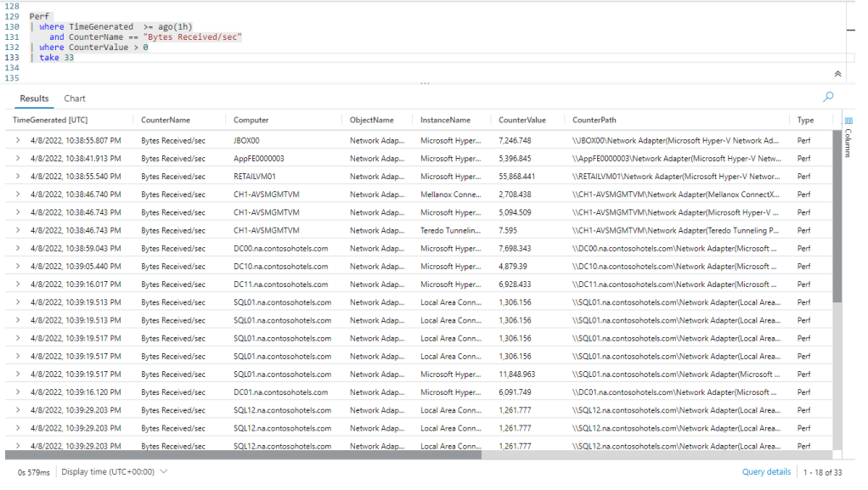Viewport: 868px width, 490px height.
Task: Click the CounterValue column header
Action: tap(522, 121)
